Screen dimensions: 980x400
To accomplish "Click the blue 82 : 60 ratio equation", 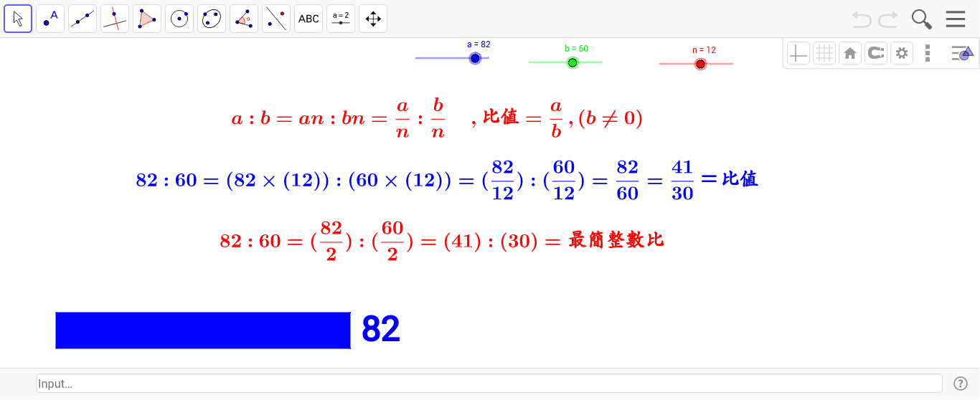I will (446, 179).
